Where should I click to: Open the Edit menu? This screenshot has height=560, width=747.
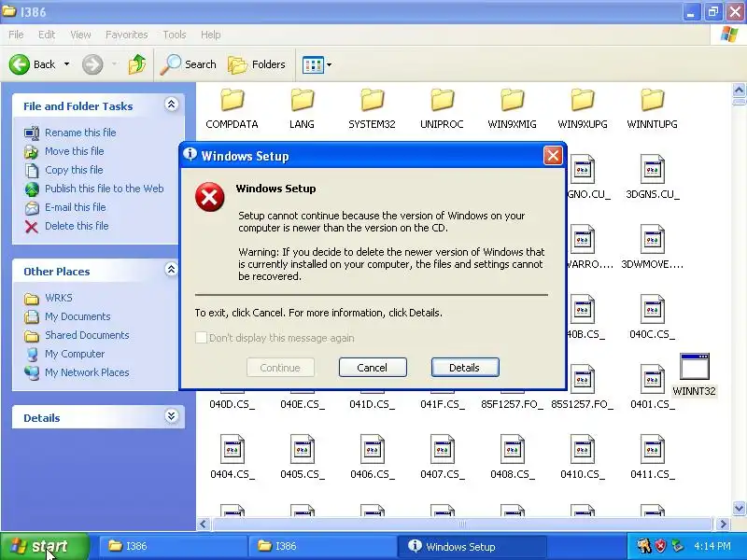coord(47,35)
